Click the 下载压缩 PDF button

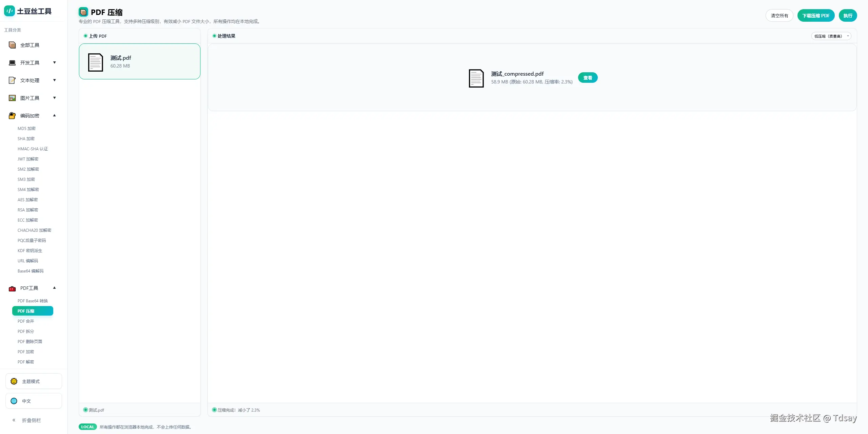[816, 16]
